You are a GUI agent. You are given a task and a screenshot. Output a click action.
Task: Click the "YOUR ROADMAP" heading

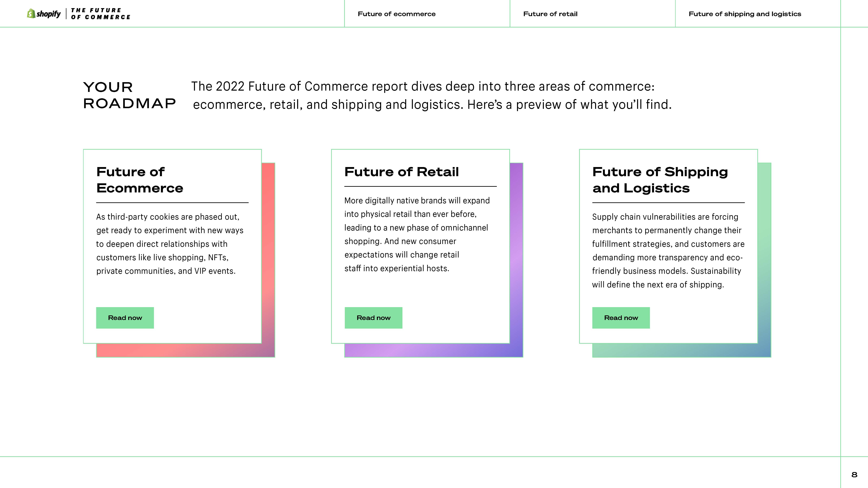click(x=129, y=95)
